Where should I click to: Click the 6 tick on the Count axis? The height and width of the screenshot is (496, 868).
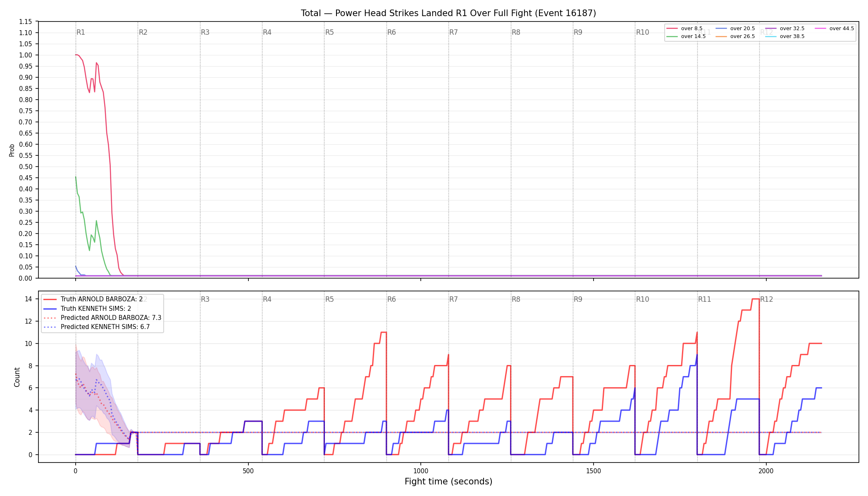[x=30, y=388]
